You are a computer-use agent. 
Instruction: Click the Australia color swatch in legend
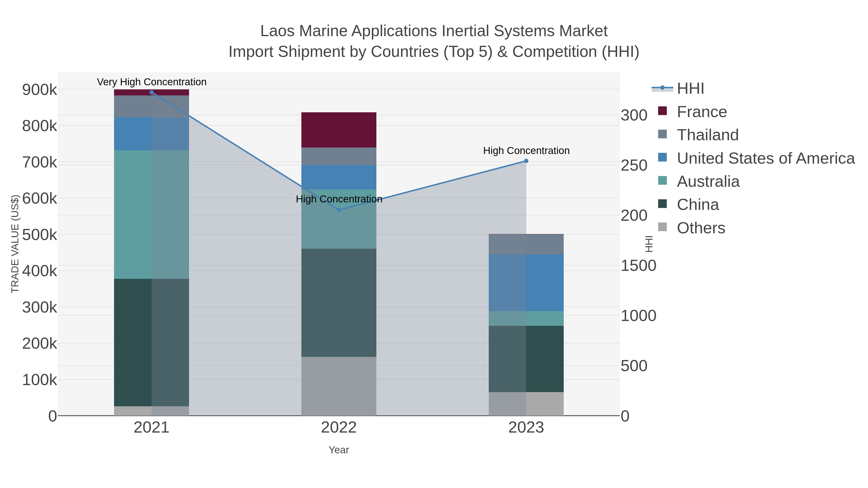(x=663, y=180)
